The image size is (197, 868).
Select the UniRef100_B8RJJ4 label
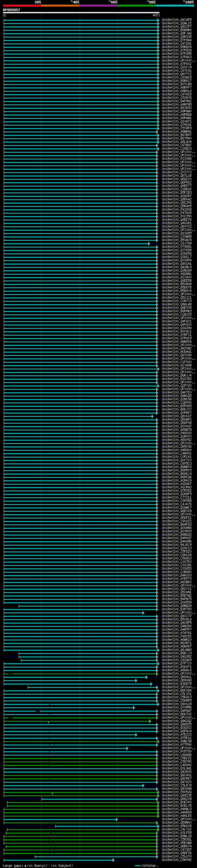[177, 375]
